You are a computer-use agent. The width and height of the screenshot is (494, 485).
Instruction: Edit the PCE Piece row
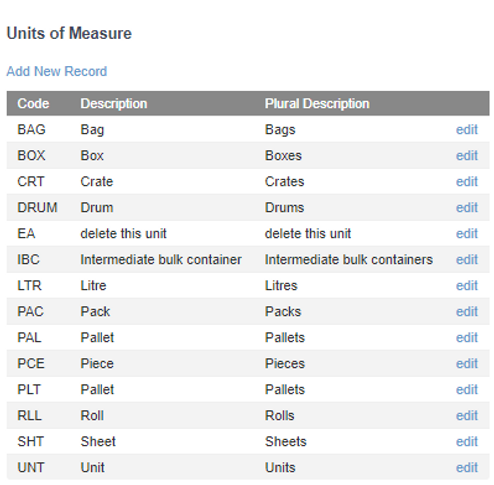[467, 363]
